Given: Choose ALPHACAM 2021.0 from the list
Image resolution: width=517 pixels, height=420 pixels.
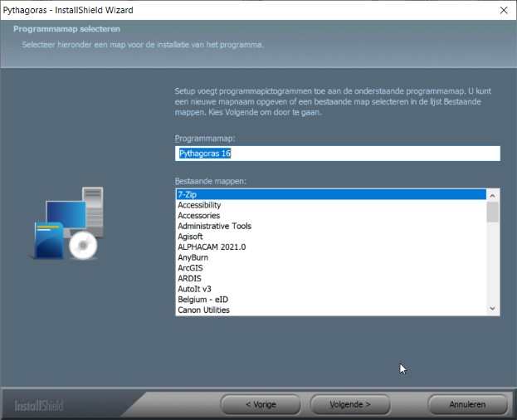Looking at the screenshot, I should 331,247.
